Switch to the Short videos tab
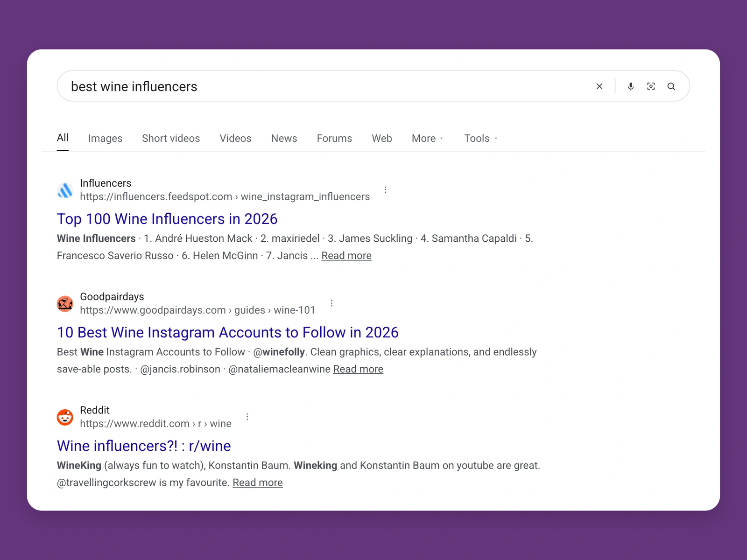 171,138
